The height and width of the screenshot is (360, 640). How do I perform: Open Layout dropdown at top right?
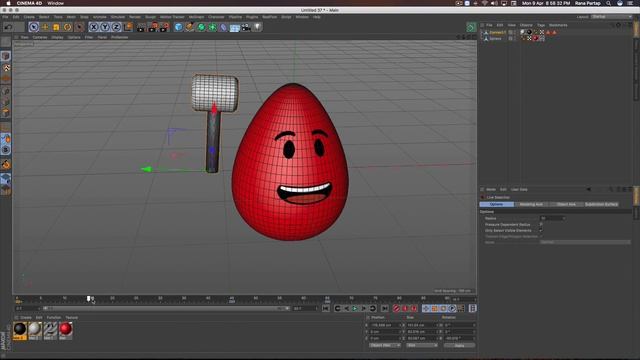pyautogui.click(x=611, y=17)
